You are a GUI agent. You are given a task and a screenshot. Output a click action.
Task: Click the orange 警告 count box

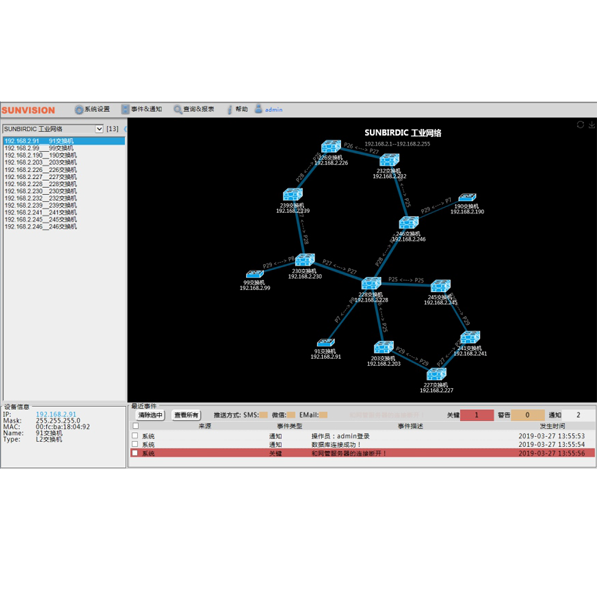pos(527,415)
